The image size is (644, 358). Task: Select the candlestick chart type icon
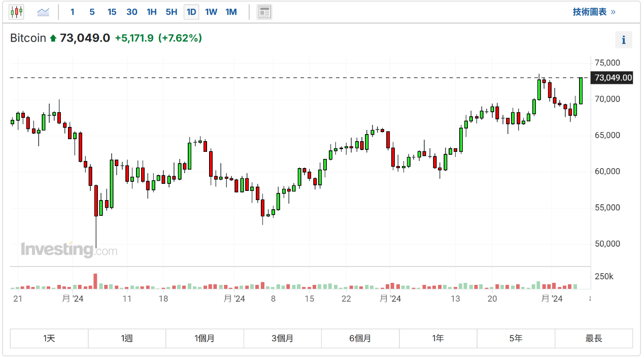(x=17, y=12)
